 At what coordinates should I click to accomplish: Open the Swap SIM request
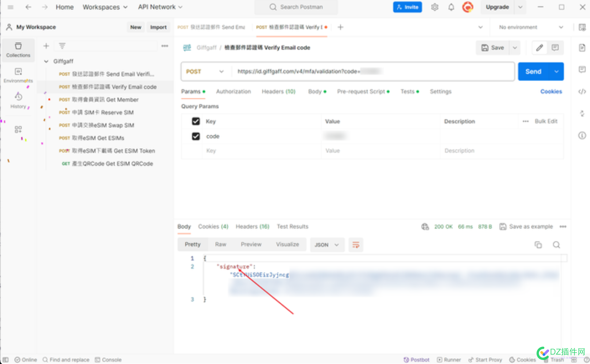pyautogui.click(x=105, y=125)
